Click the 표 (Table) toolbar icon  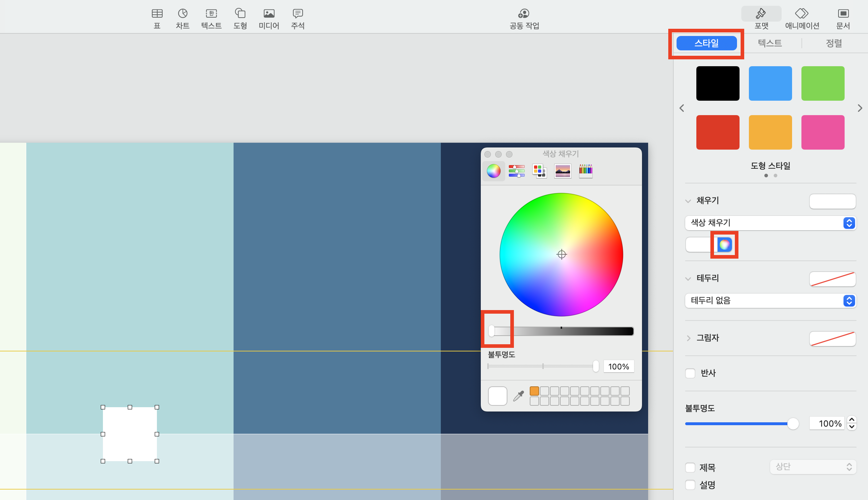tap(157, 14)
